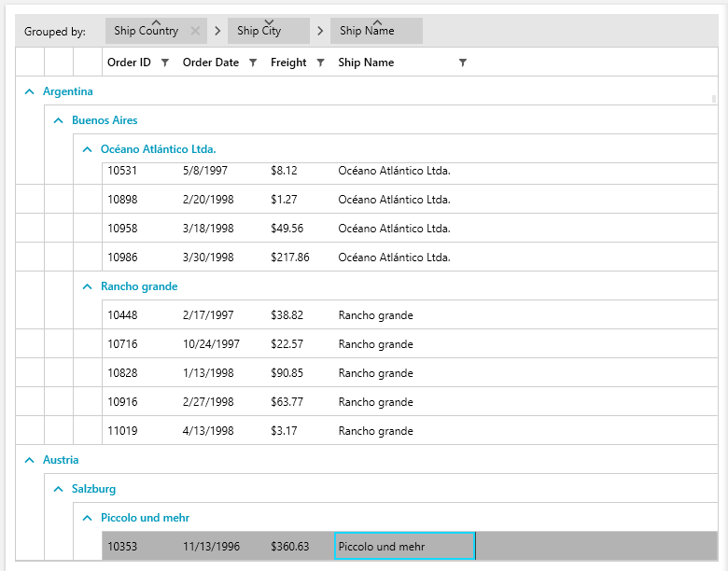Collapse the Buenos Aires group

[x=58, y=120]
